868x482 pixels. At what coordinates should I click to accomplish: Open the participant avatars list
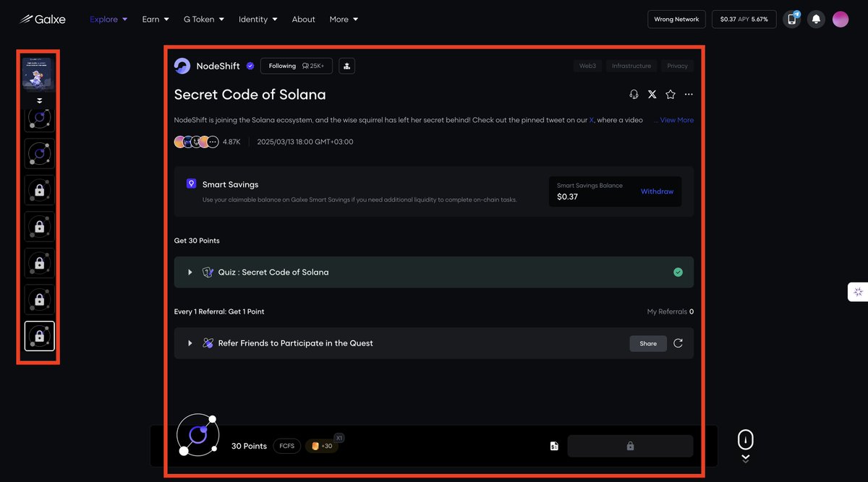(196, 142)
